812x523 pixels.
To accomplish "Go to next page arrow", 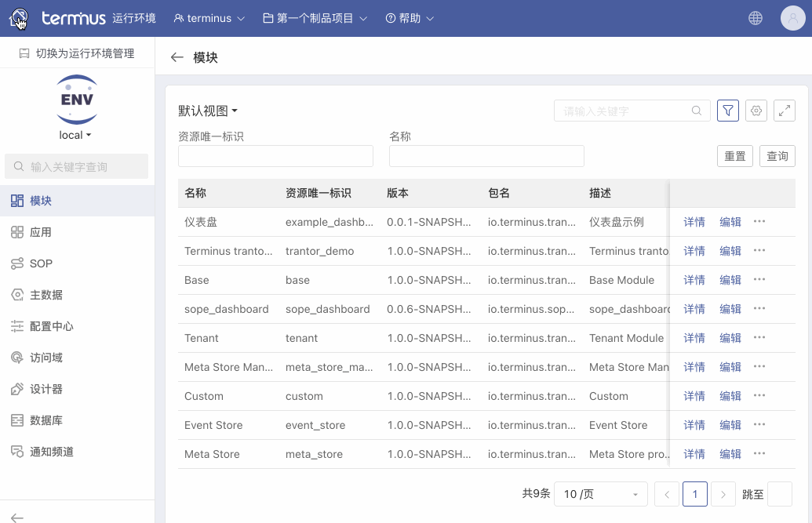I will pyautogui.click(x=723, y=494).
